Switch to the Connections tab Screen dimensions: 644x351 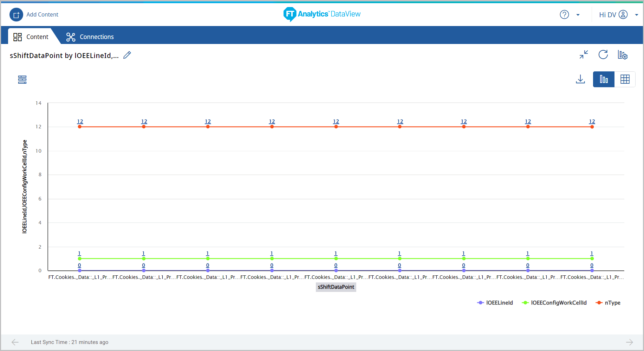point(90,37)
